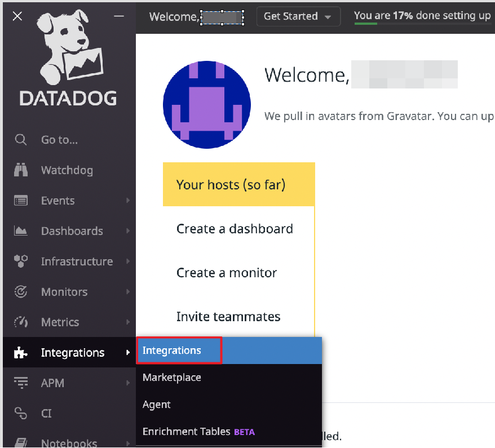Select Integrations in the submenu
Viewport: 495px width, 448px height.
click(x=172, y=351)
